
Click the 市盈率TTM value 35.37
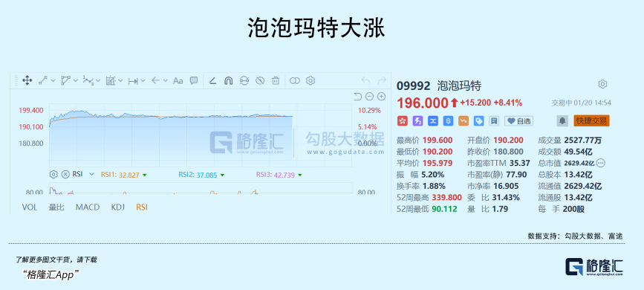point(520,163)
